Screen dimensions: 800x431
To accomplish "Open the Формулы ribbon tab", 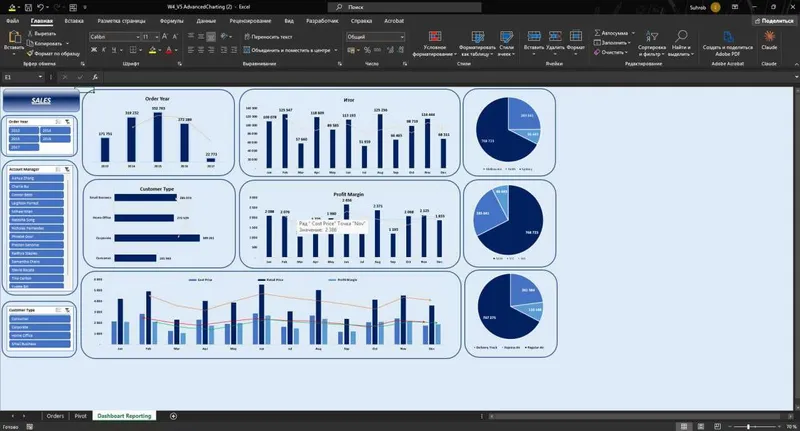I will 171,21.
